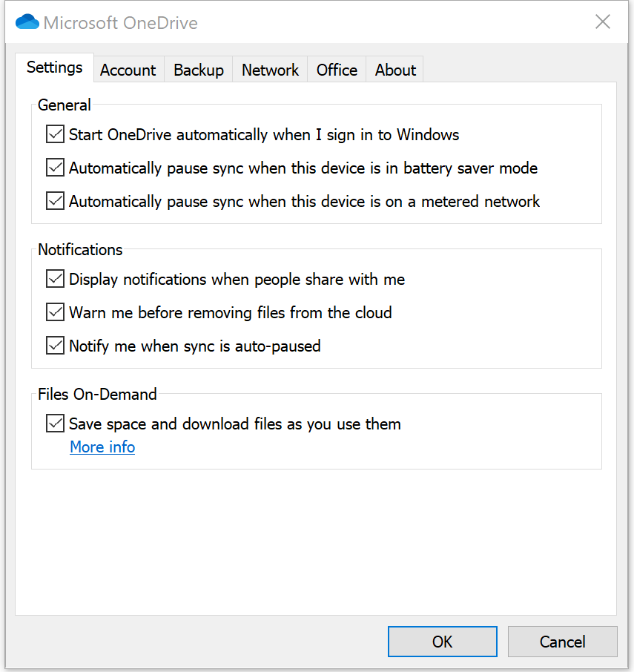
Task: Click the Cancel button
Action: pos(563,642)
